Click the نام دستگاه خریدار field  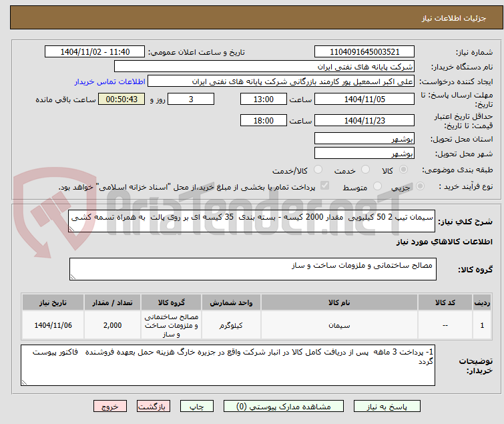pos(264,67)
